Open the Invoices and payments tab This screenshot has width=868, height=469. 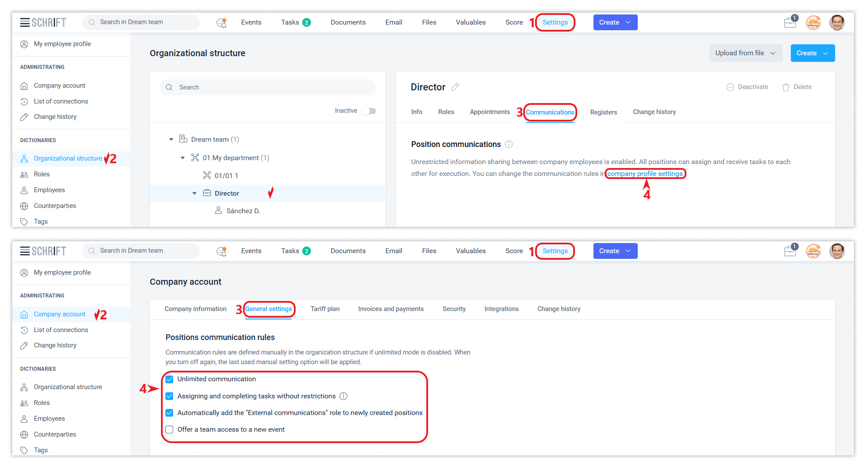click(x=391, y=309)
